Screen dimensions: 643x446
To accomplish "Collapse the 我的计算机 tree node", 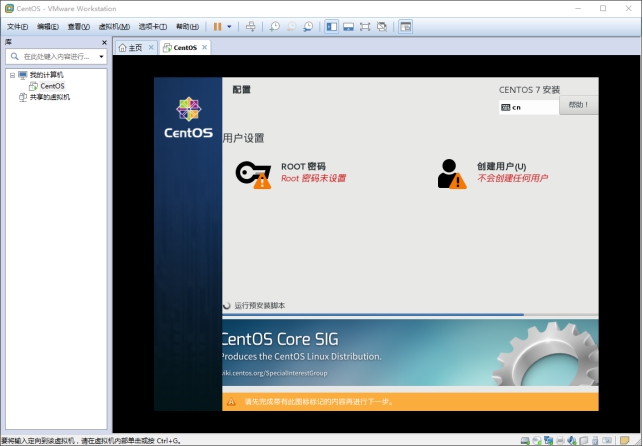I will (12, 75).
